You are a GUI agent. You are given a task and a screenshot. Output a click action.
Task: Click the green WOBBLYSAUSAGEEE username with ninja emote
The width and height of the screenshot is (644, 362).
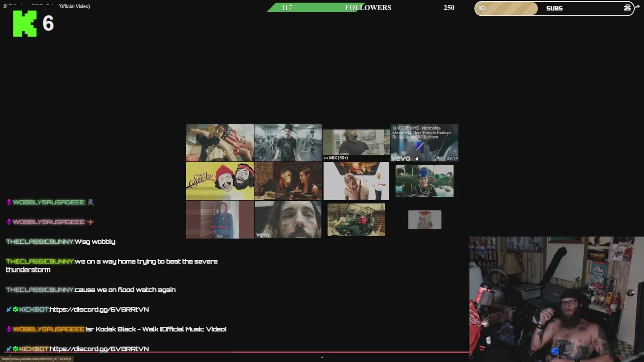click(x=48, y=202)
